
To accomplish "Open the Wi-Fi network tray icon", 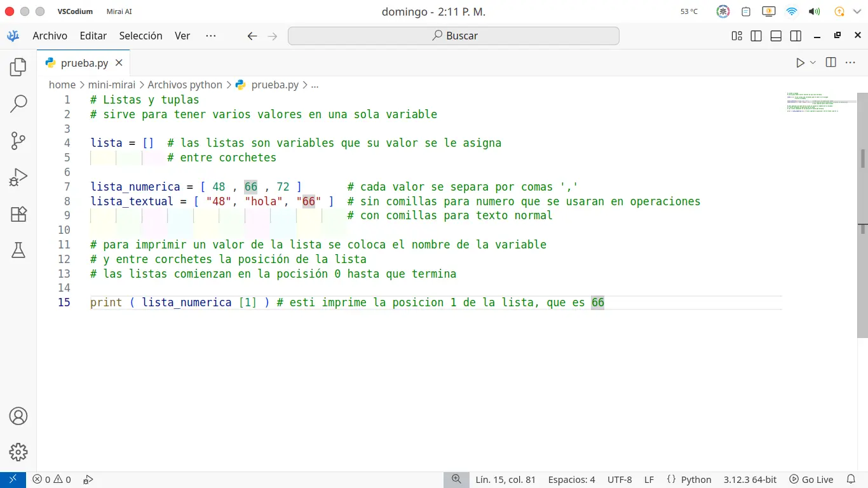I will point(792,11).
